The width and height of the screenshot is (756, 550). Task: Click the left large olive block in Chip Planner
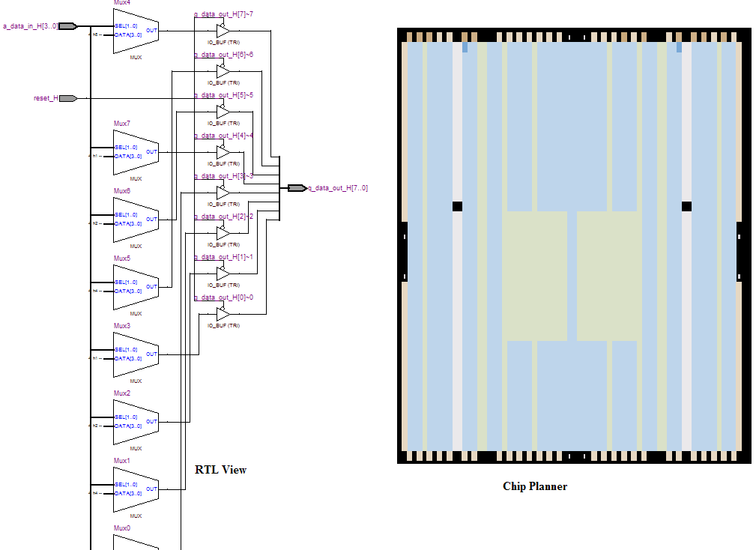tap(535, 276)
